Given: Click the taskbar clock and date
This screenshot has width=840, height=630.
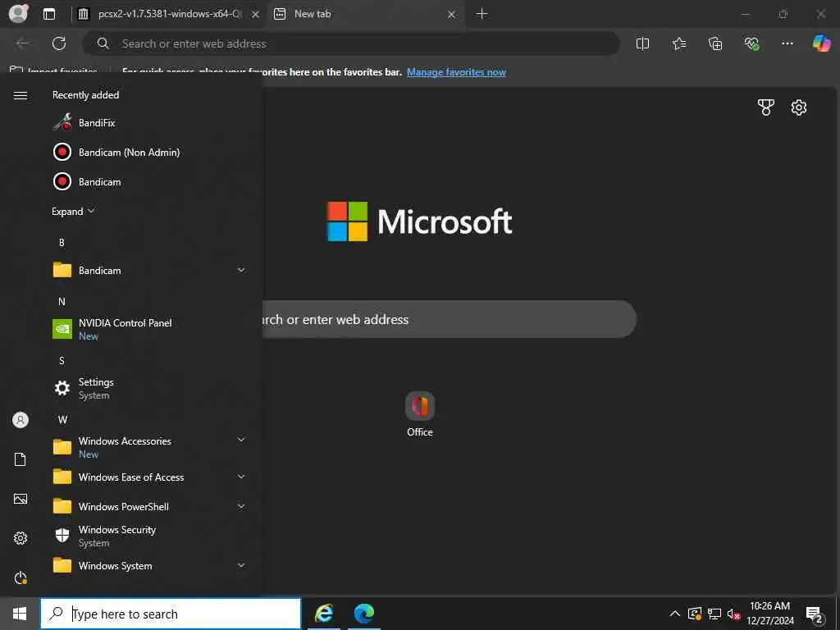Looking at the screenshot, I should point(769,614).
